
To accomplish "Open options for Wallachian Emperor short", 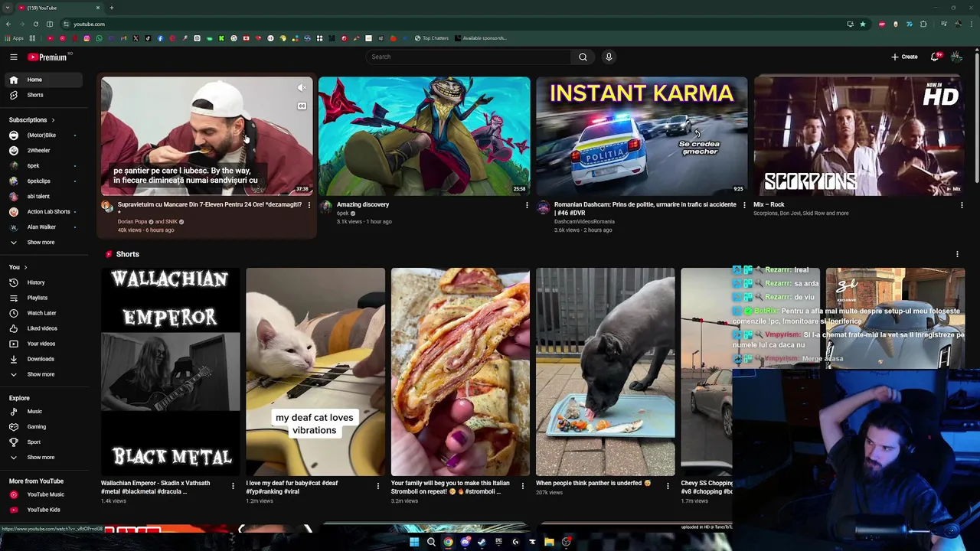I will click(233, 485).
